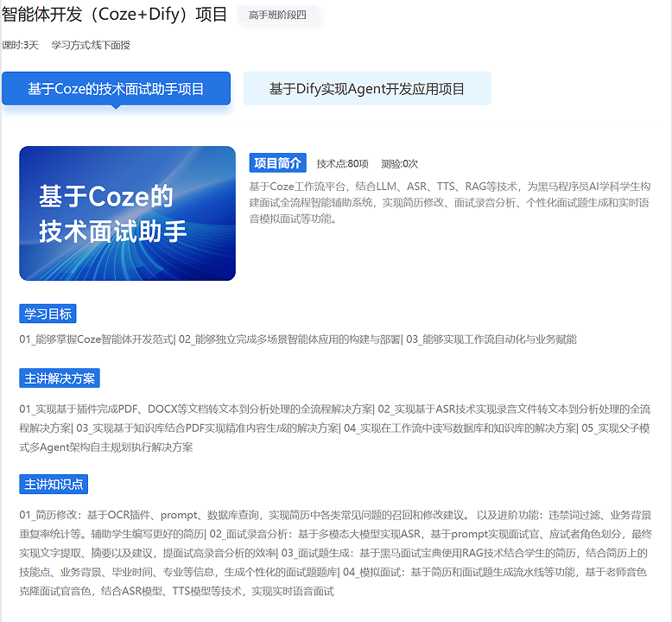
Task: Click knowledge point text 02_面试录音分析
Action: (x=249, y=534)
